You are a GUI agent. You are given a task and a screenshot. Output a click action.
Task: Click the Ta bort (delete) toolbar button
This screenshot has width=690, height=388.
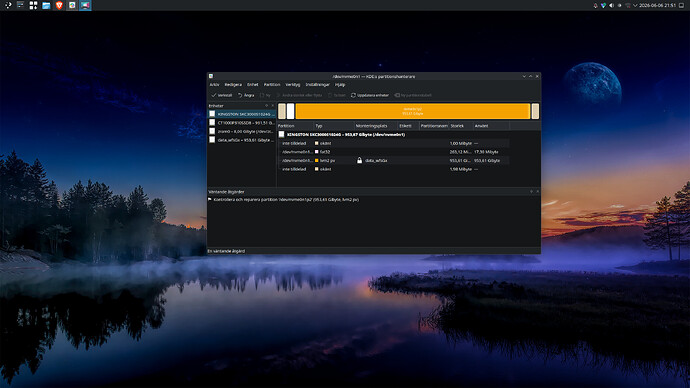click(x=337, y=95)
